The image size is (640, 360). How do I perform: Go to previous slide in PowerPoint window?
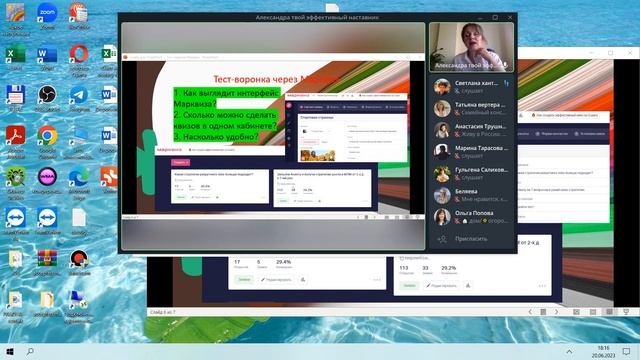(x=530, y=312)
